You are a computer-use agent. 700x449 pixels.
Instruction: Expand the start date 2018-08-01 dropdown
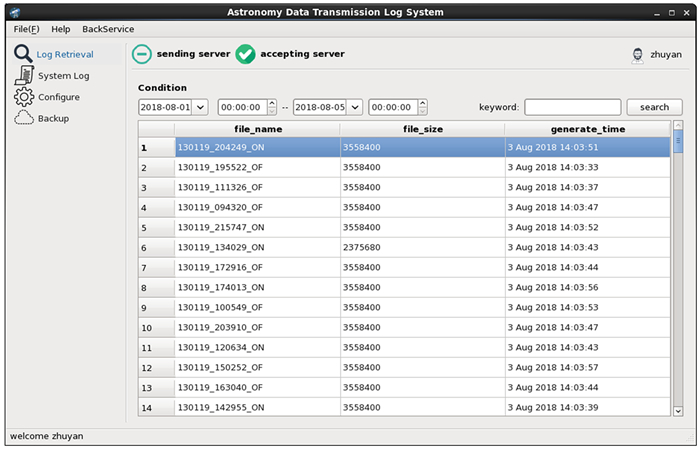pyautogui.click(x=199, y=107)
